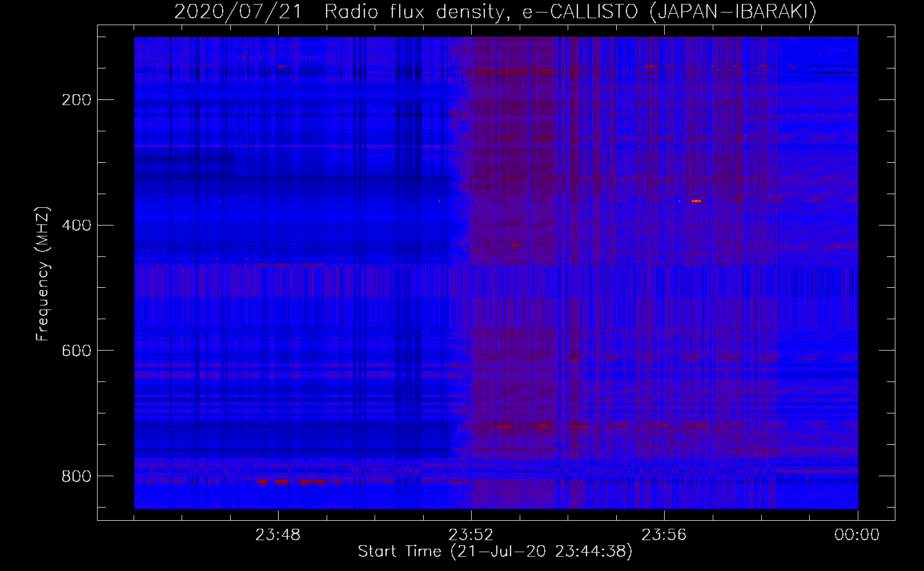This screenshot has height=571, width=924.
Task: Click the 400 frequency tick label
Action: click(x=76, y=226)
